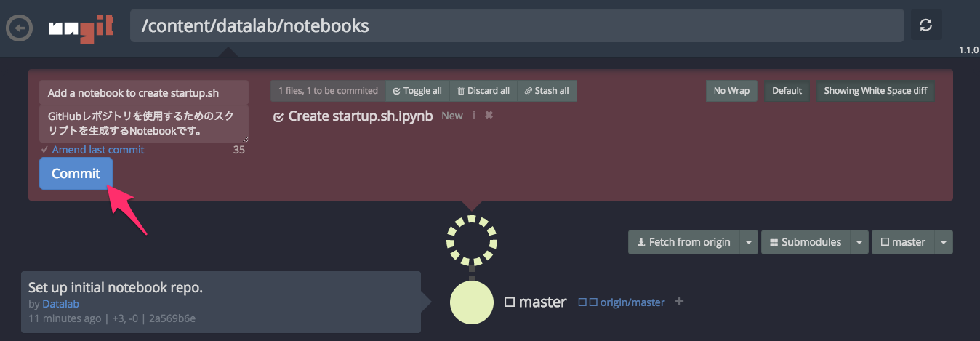Stash all changes
980x341 pixels.
547,91
